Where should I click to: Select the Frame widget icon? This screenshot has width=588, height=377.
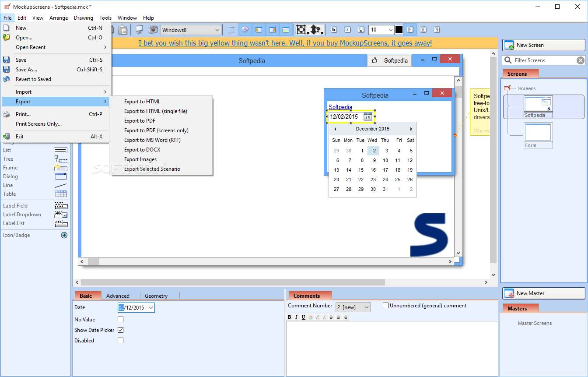[60, 168]
